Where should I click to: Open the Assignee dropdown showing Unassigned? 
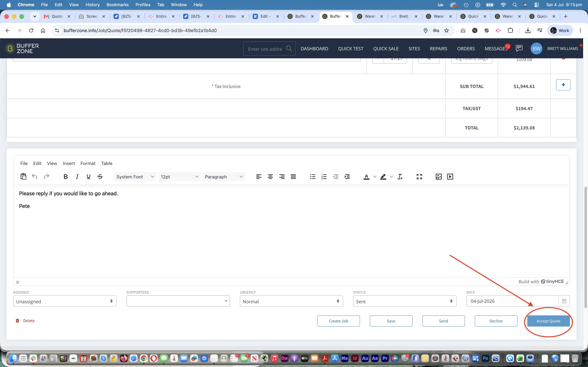[65, 301]
